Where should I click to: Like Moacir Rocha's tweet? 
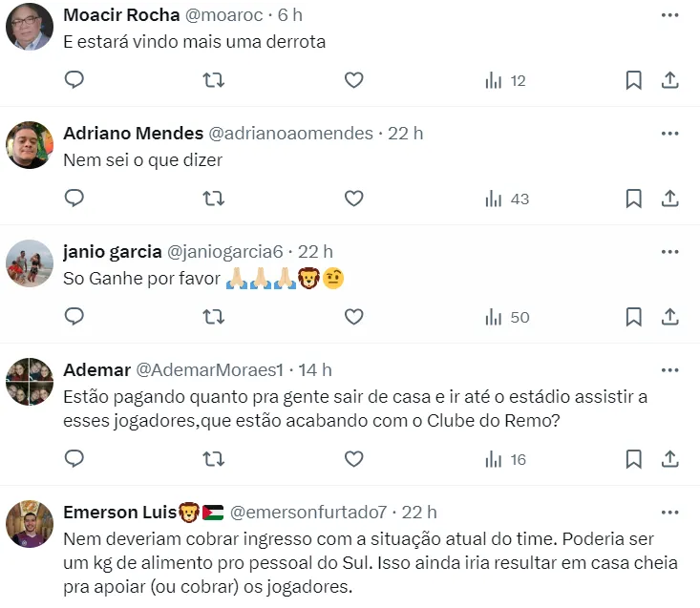click(x=353, y=80)
